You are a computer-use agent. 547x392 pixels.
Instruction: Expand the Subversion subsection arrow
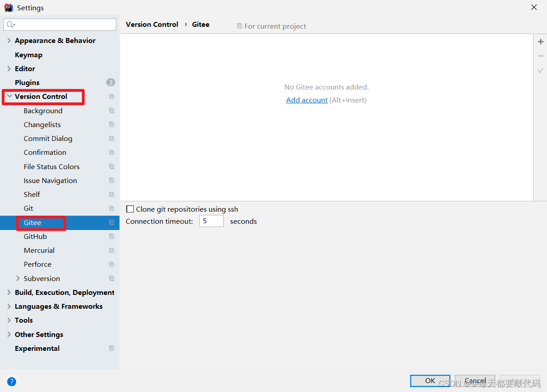pos(18,278)
